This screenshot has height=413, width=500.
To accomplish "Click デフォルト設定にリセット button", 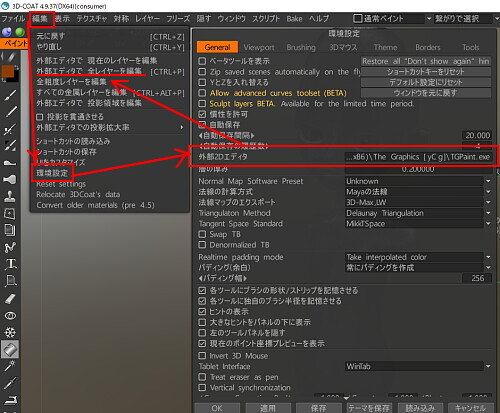I will [x=426, y=82].
